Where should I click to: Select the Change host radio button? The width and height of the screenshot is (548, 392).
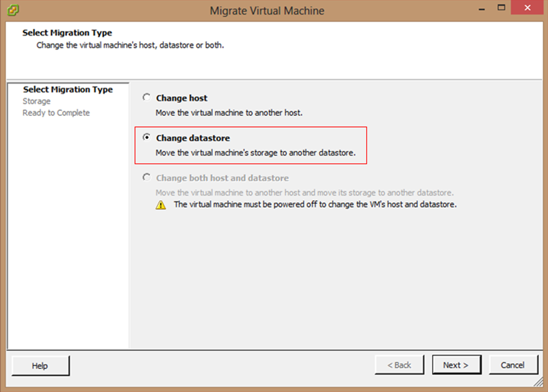(146, 98)
